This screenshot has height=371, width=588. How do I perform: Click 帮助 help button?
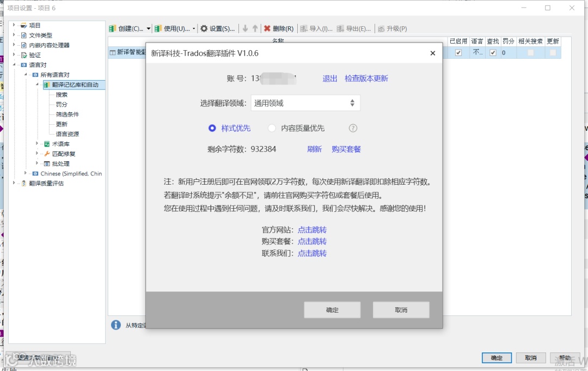[x=565, y=358]
